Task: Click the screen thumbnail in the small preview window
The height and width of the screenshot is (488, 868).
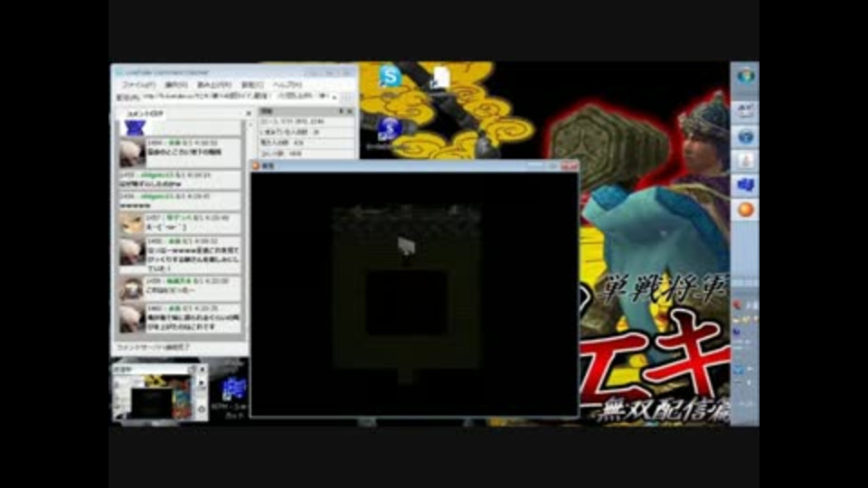Action: click(x=153, y=397)
